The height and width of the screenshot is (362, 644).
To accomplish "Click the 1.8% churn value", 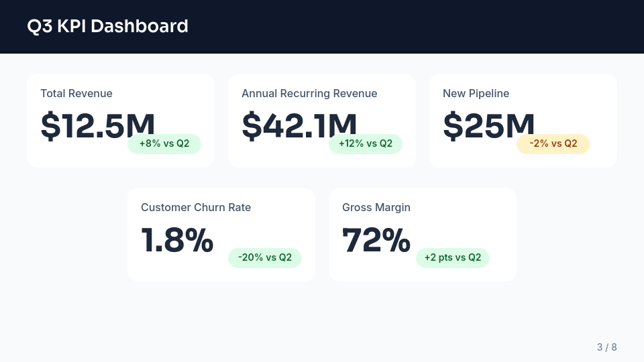I will [177, 239].
